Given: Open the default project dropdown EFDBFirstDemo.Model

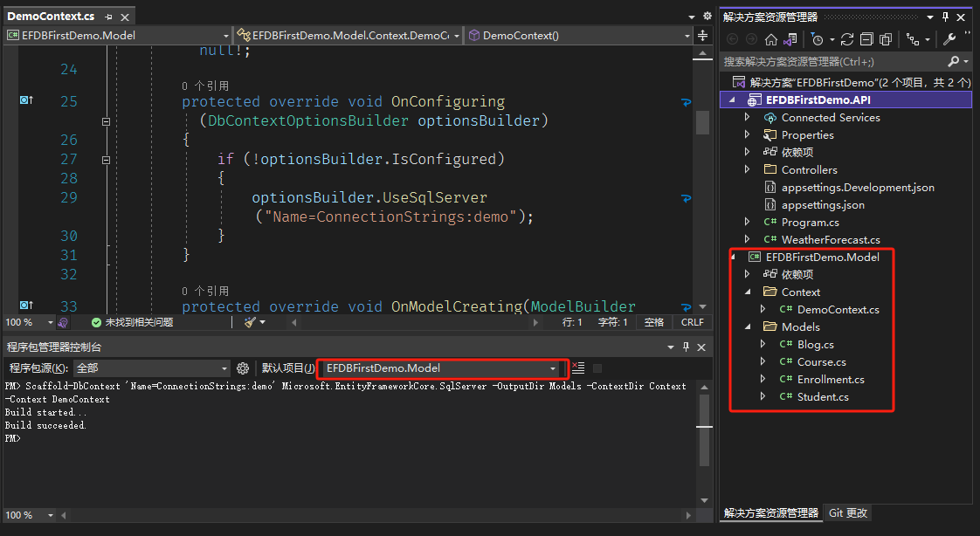Looking at the screenshot, I should (441, 368).
